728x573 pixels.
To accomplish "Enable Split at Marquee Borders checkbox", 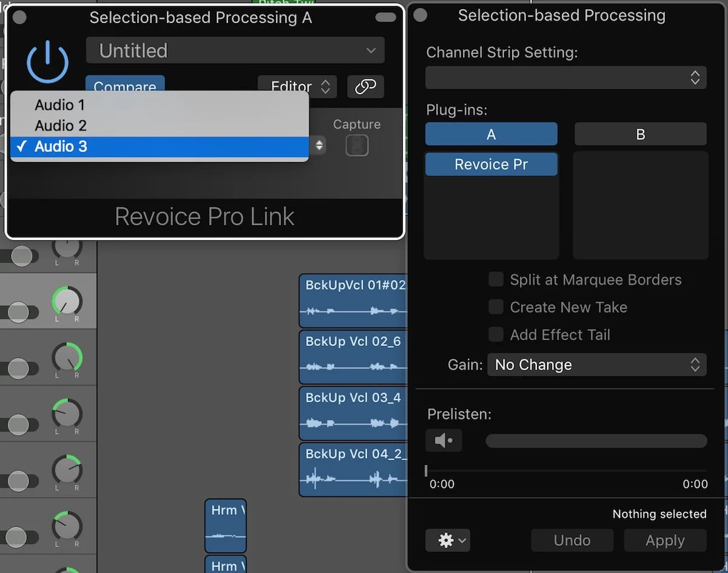I will (496, 279).
